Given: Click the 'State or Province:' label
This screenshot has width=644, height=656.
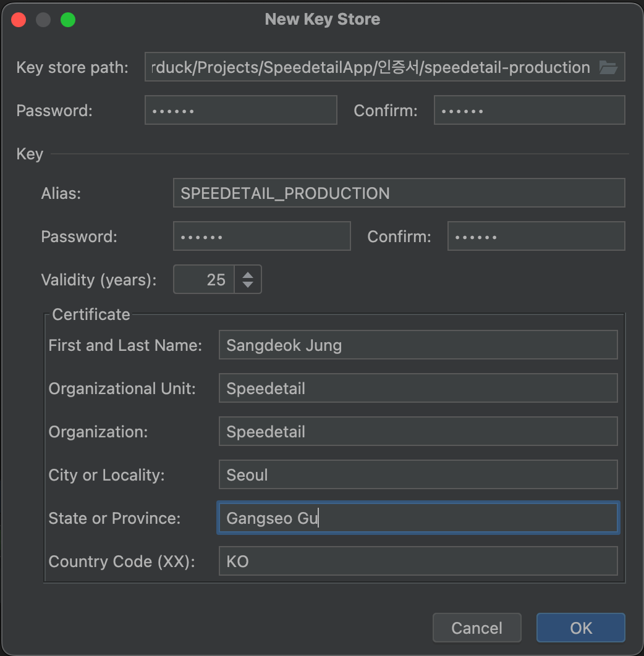Looking at the screenshot, I should [x=115, y=518].
